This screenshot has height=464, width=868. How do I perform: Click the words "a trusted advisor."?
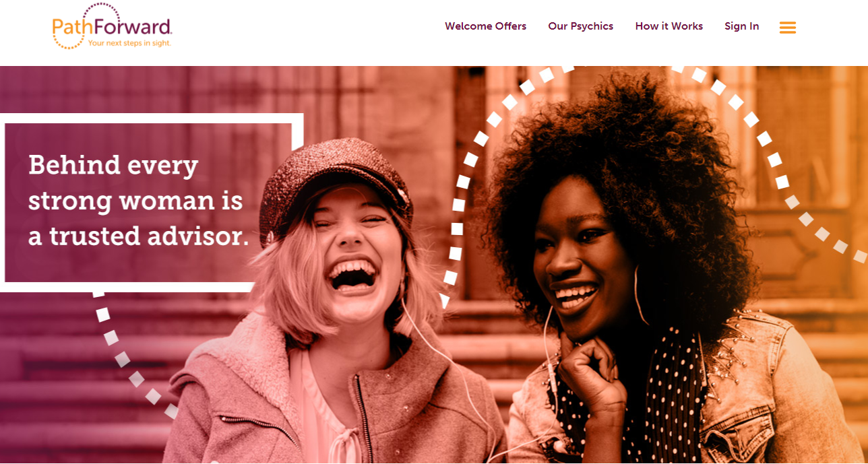pos(138,236)
